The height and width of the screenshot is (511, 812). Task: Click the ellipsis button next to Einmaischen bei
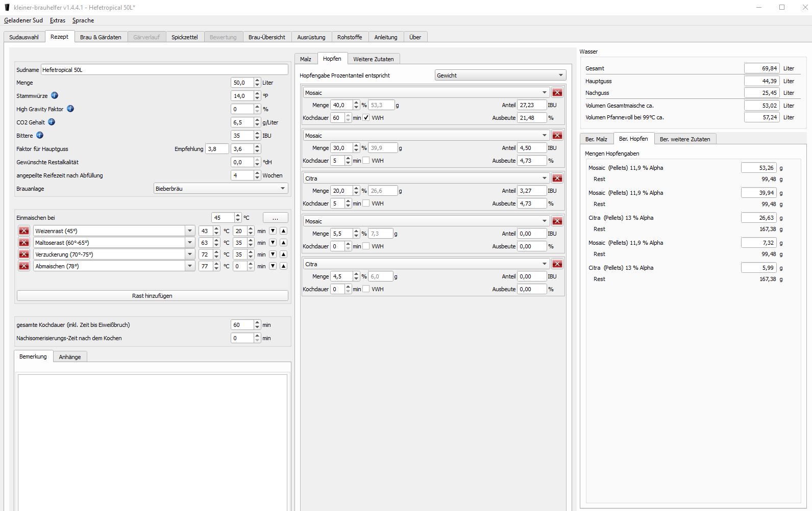pyautogui.click(x=275, y=218)
